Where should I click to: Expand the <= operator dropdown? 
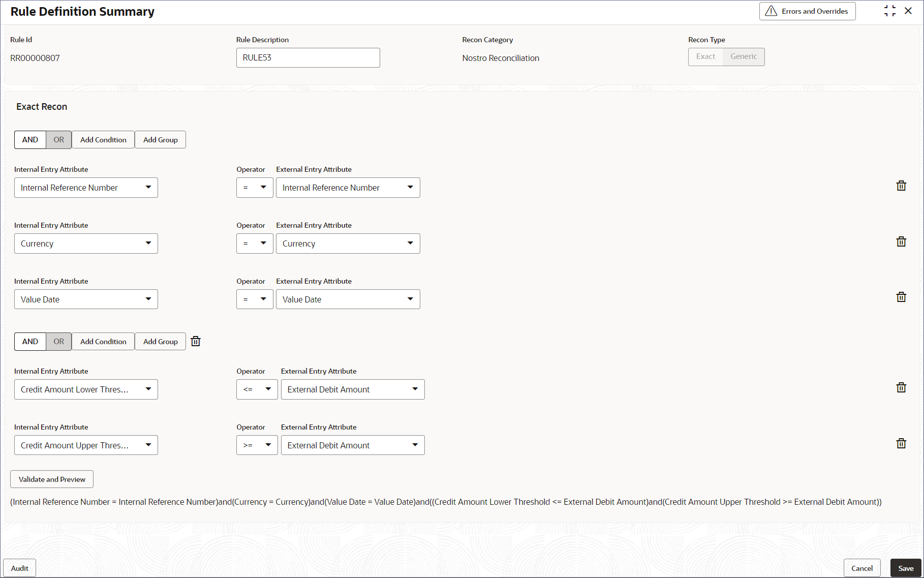(257, 389)
